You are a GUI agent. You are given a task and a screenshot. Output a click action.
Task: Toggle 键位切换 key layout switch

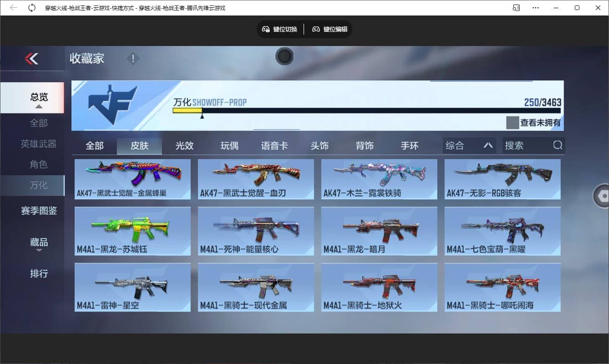point(279,29)
